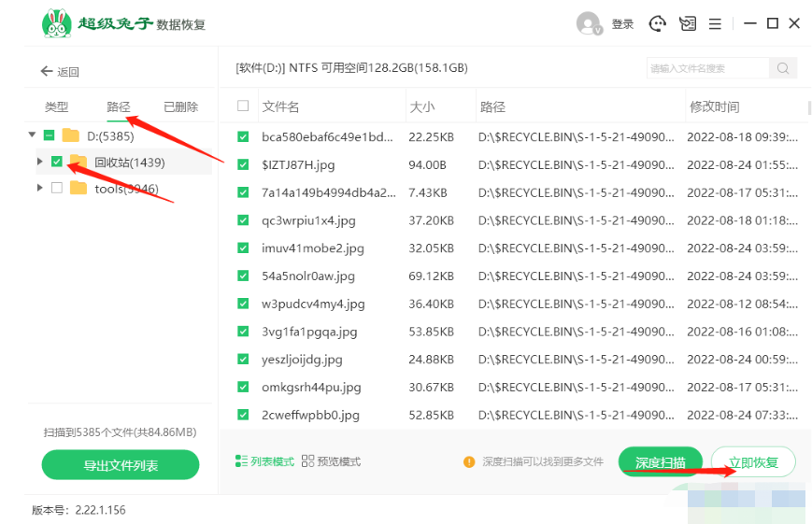The height and width of the screenshot is (524, 812).
Task: Click the feedback icon beside the headset
Action: 688,24
